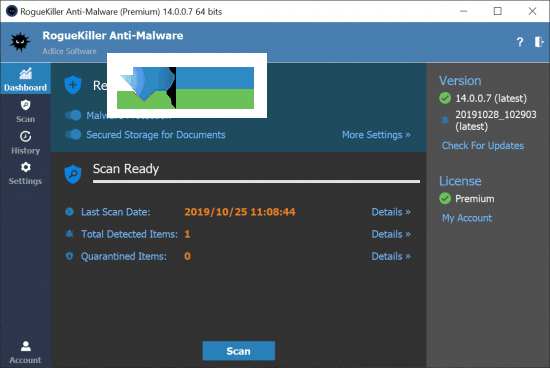Open the History sidebar tab

pyautogui.click(x=25, y=142)
